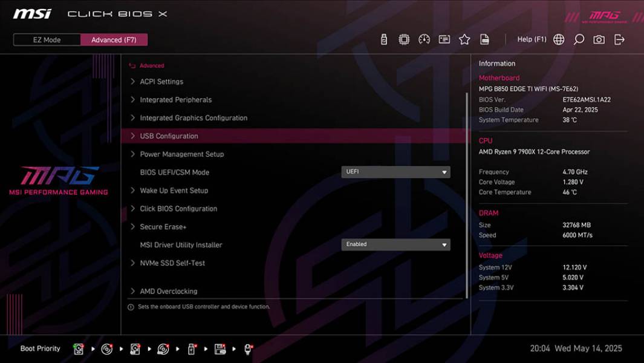The height and width of the screenshot is (363, 644).
Task: Click BIOS version E7E62AMSI.1A22 value
Action: tap(587, 99)
